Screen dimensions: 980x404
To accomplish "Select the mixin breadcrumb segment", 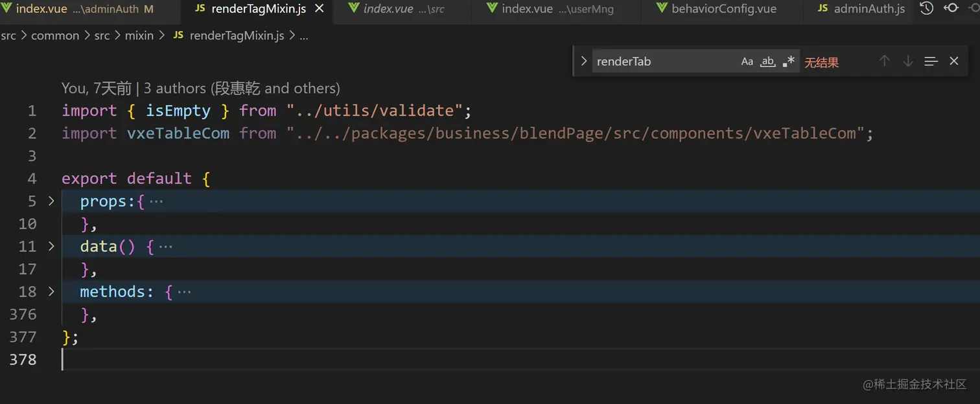I will [x=139, y=36].
